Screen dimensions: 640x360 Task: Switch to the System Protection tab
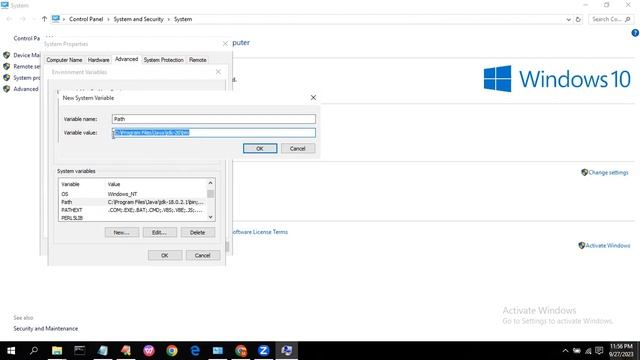coord(163,60)
